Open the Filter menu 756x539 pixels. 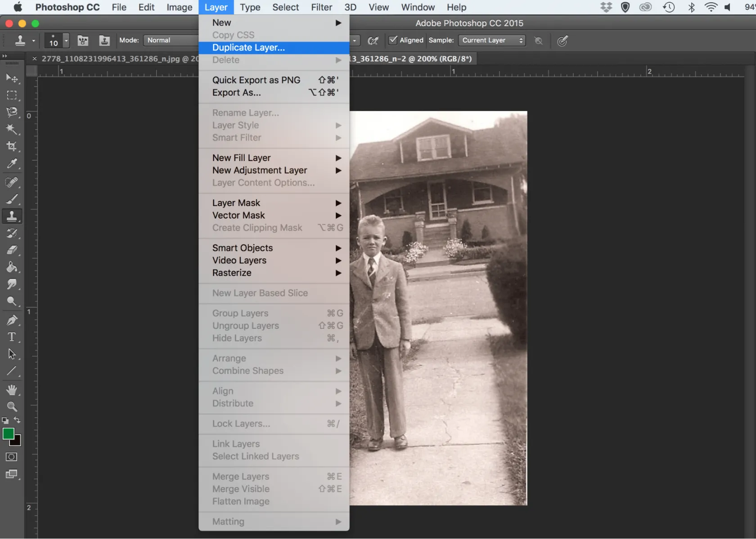(321, 7)
